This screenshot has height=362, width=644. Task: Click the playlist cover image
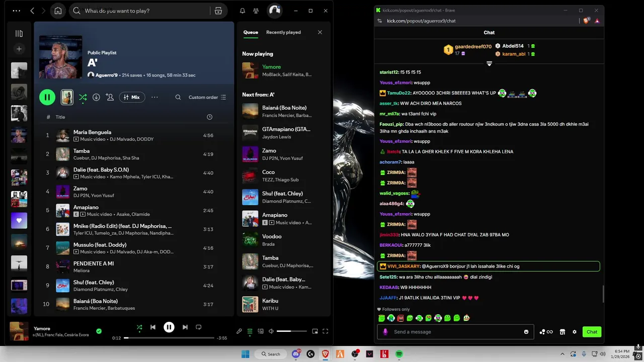coord(60,57)
